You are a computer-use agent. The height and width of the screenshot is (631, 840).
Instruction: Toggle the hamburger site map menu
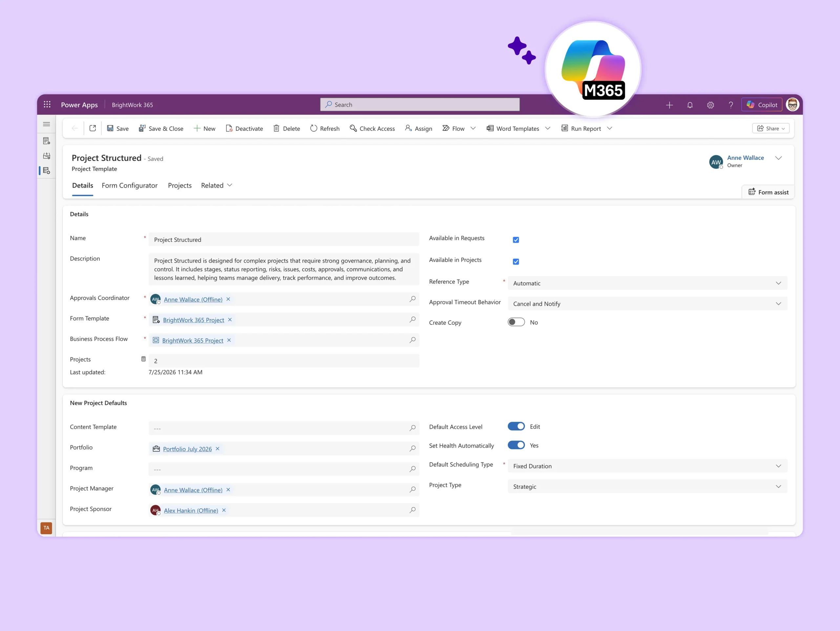click(46, 124)
